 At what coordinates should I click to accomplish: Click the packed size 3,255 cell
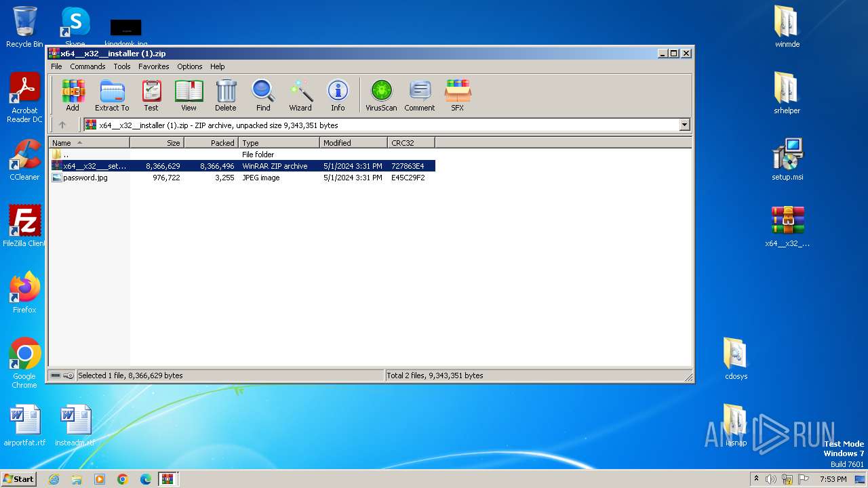224,178
